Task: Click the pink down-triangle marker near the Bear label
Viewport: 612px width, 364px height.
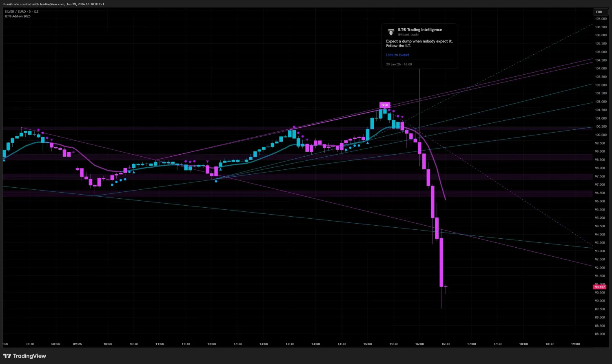Action: [x=402, y=117]
